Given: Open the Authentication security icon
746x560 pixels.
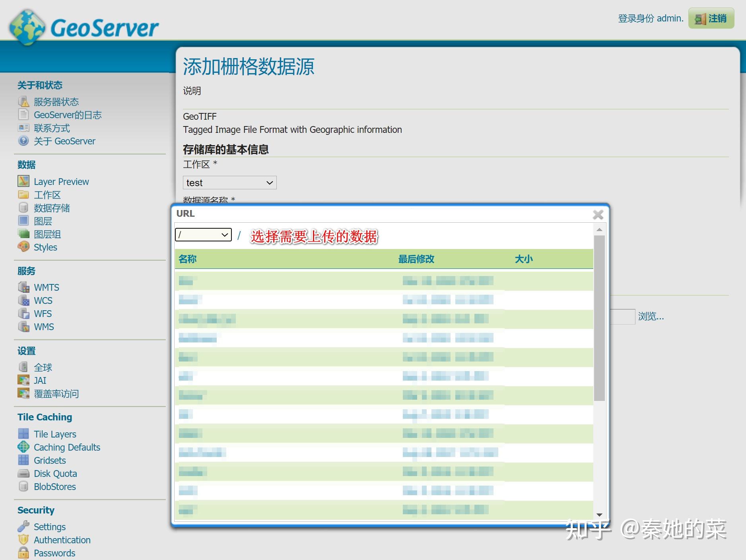Looking at the screenshot, I should 23,540.
